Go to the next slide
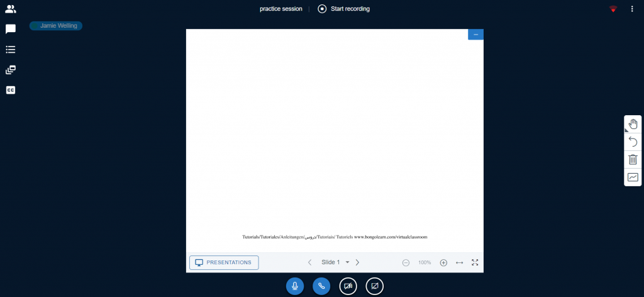The height and width of the screenshot is (297, 644). (x=357, y=262)
